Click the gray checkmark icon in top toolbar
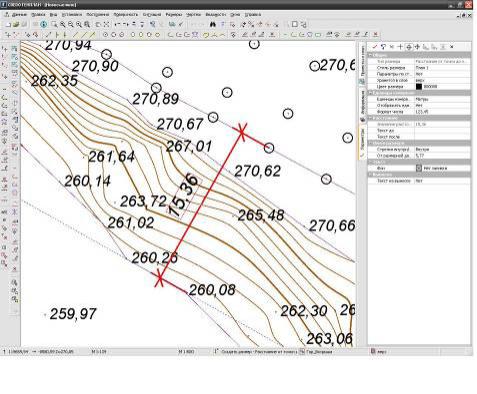The width and height of the screenshot is (477, 394). click(x=181, y=24)
